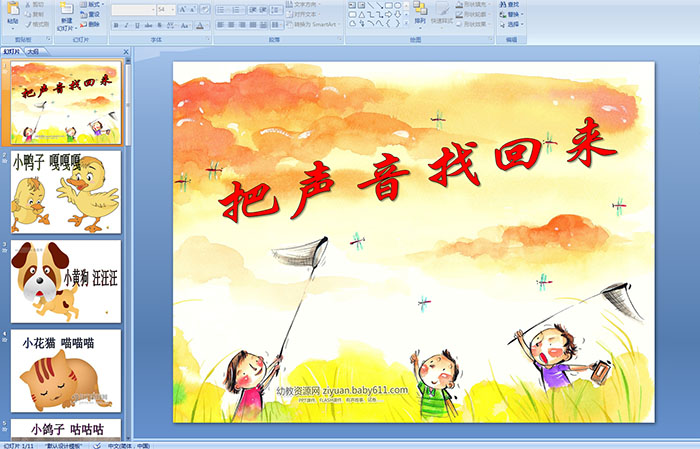
Task: Select the straight Line shape
Action: click(x=371, y=5)
